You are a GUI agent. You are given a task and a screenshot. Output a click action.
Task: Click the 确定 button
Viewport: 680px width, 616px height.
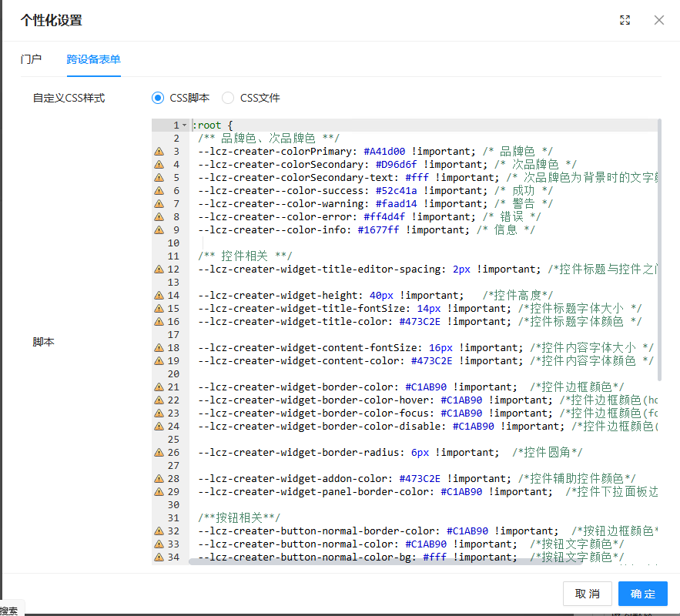[x=643, y=594]
